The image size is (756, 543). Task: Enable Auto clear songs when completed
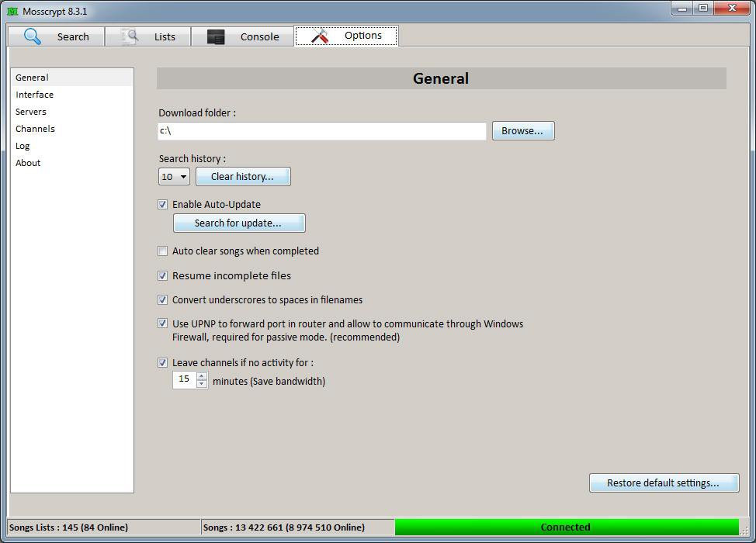pyautogui.click(x=163, y=251)
